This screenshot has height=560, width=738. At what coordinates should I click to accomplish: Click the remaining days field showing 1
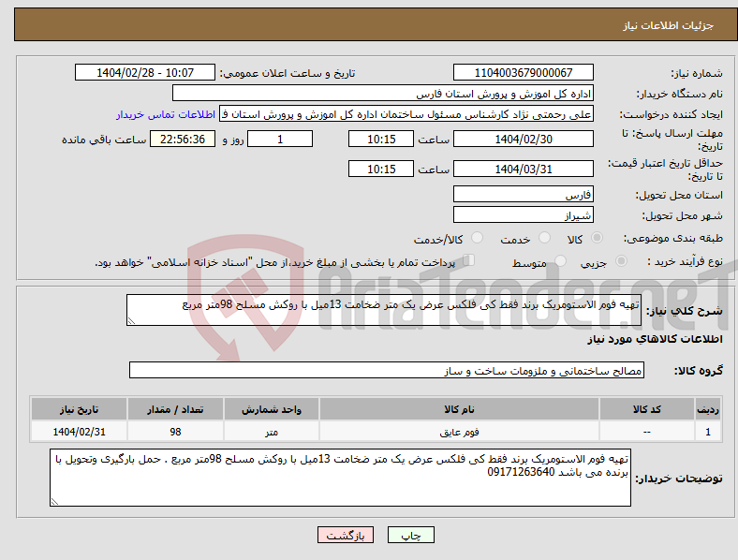[280, 140]
